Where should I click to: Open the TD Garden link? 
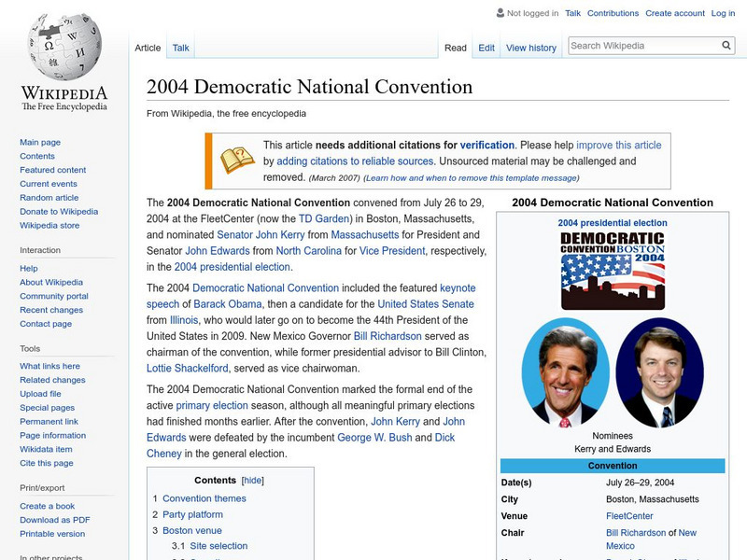(x=324, y=218)
